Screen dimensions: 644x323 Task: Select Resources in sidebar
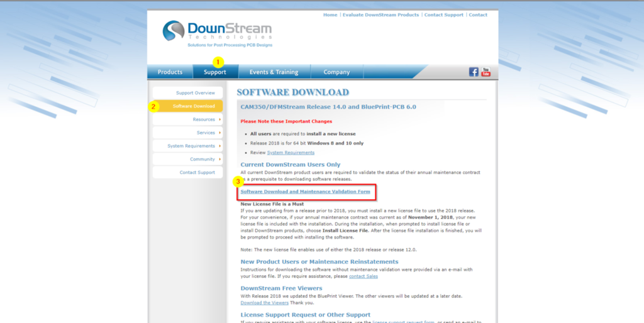pos(187,119)
